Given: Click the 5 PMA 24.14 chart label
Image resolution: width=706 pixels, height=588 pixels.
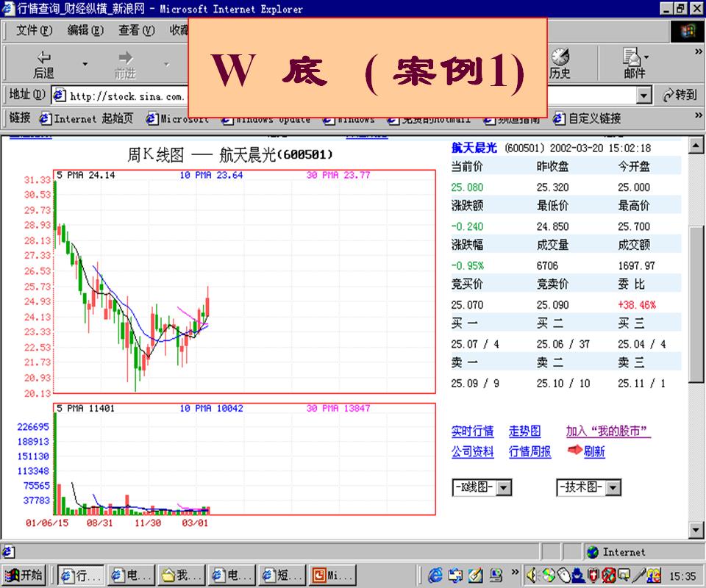Looking at the screenshot, I should pos(86,176).
